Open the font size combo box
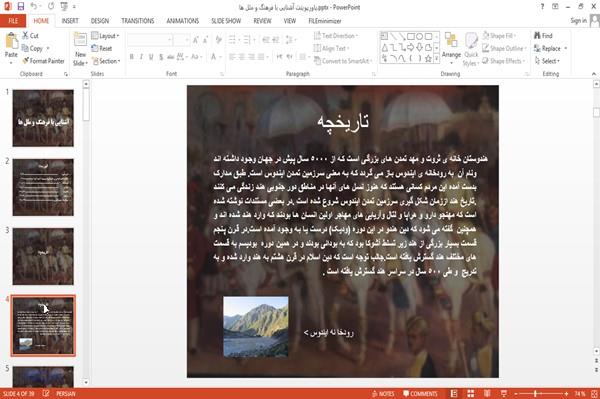The height and width of the screenshot is (399, 600). pos(181,40)
